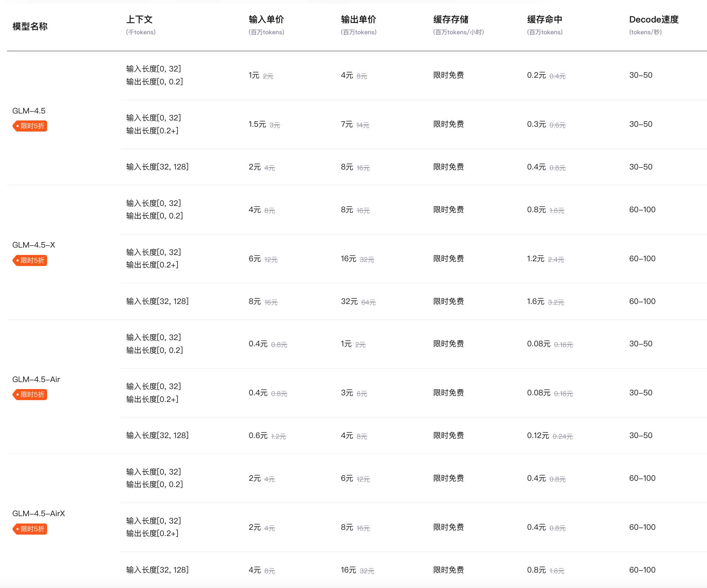The image size is (707, 588).
Task: Click the 0.12元 cache hit price
Action: pyautogui.click(x=538, y=435)
